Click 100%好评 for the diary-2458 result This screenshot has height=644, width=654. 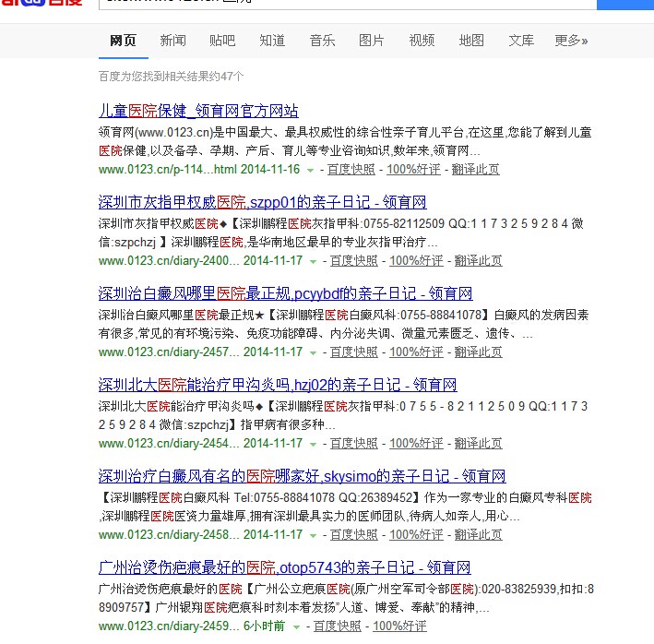(417, 535)
